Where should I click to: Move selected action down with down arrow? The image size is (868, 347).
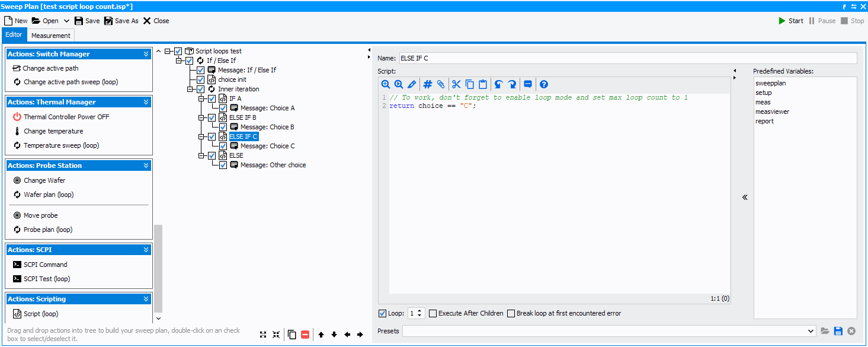(x=334, y=335)
